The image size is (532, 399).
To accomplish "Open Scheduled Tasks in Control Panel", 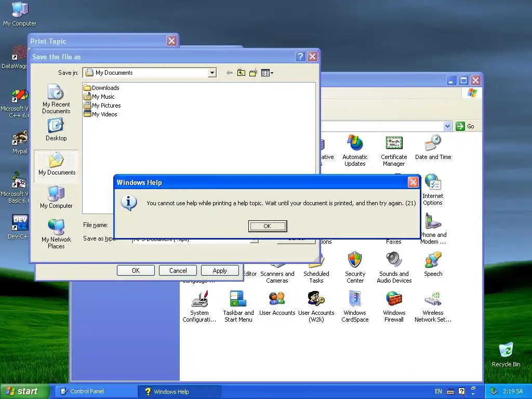I will 316,270.
